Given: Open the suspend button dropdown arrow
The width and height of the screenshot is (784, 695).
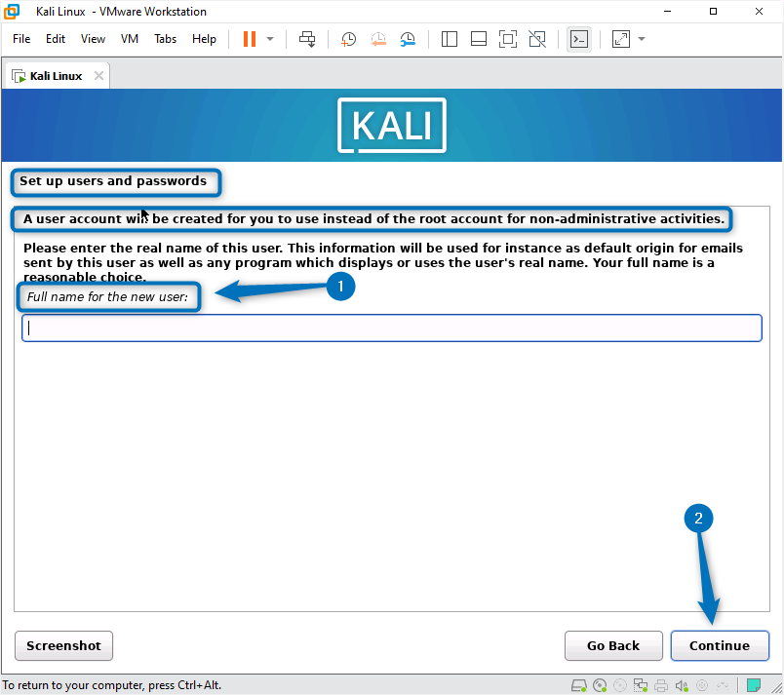Looking at the screenshot, I should pyautogui.click(x=269, y=39).
